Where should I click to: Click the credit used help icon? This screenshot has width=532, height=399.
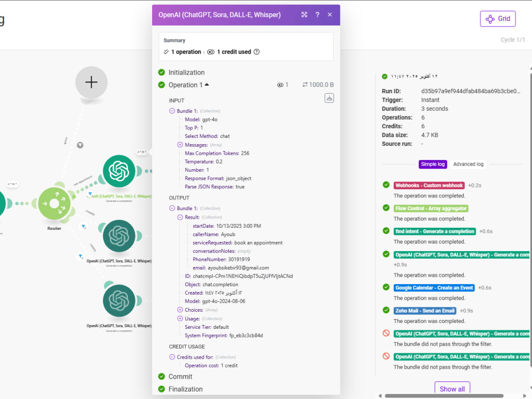tap(257, 52)
